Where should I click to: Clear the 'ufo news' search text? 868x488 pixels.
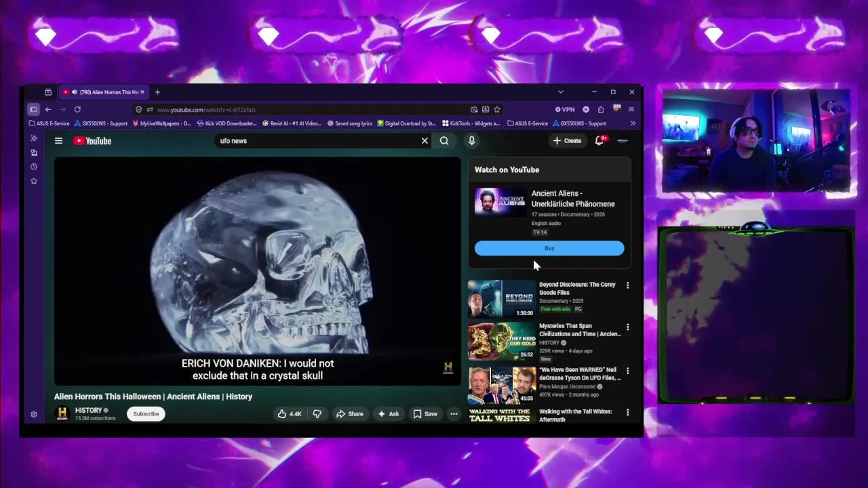click(x=425, y=141)
